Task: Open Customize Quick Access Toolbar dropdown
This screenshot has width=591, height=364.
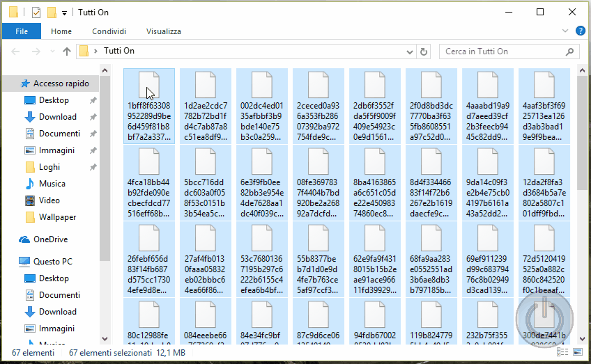Action: click(64, 13)
